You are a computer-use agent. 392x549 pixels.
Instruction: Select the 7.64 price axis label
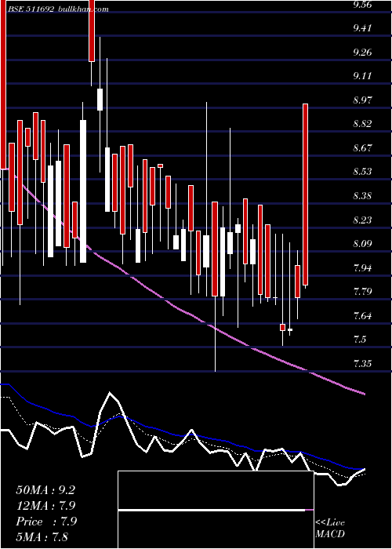click(x=362, y=316)
